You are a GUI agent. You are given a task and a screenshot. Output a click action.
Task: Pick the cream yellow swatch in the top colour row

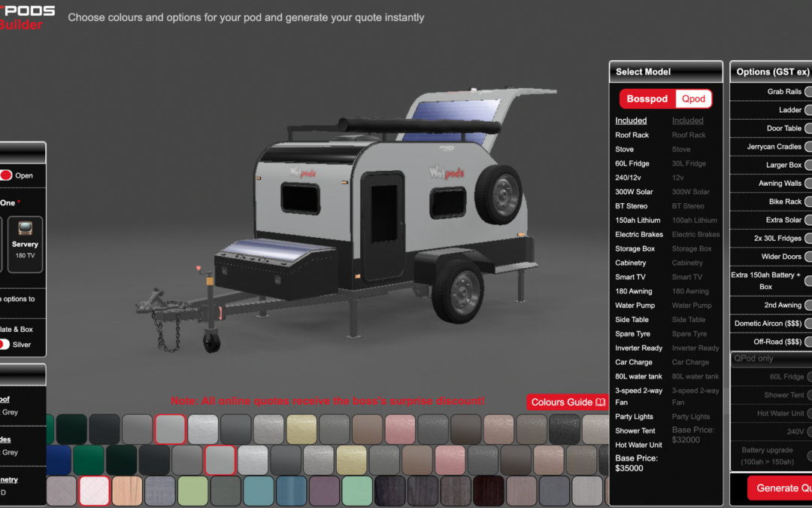[x=301, y=429]
